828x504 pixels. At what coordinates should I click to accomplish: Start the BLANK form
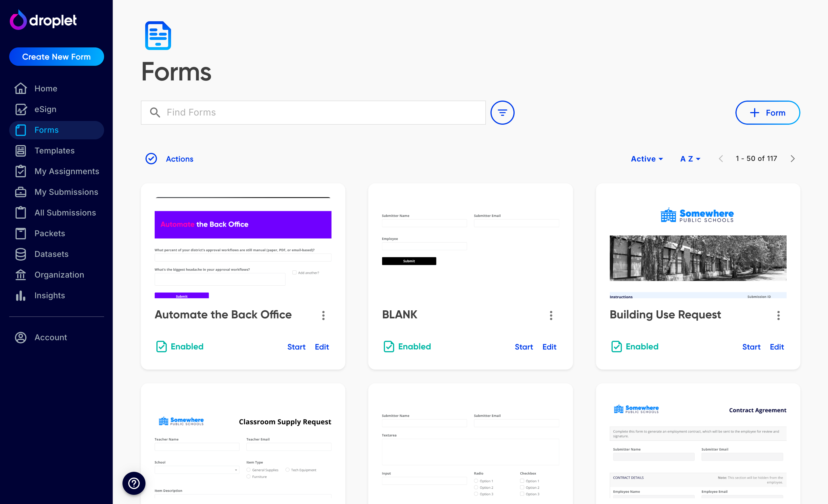point(524,347)
